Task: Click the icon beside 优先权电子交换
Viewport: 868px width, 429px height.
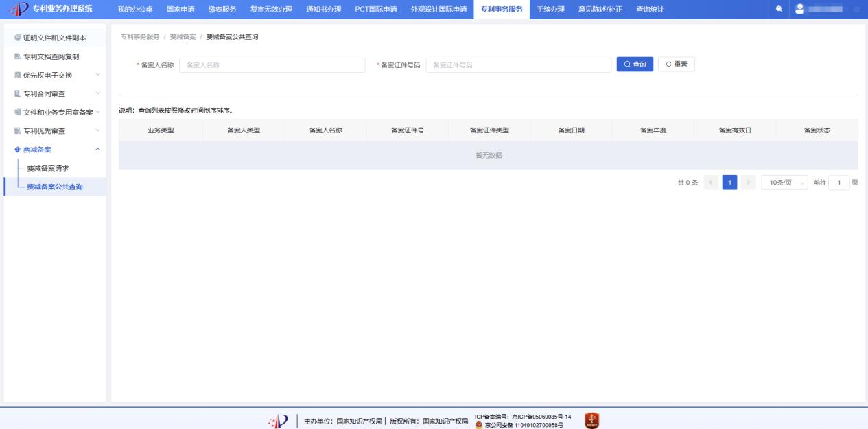Action: 17,74
